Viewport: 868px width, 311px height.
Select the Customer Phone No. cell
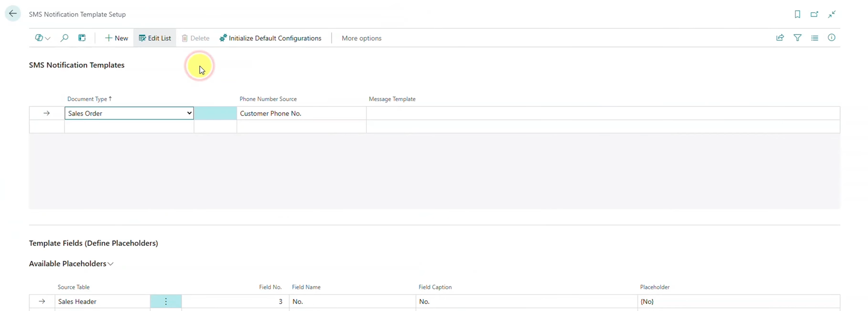click(x=301, y=113)
